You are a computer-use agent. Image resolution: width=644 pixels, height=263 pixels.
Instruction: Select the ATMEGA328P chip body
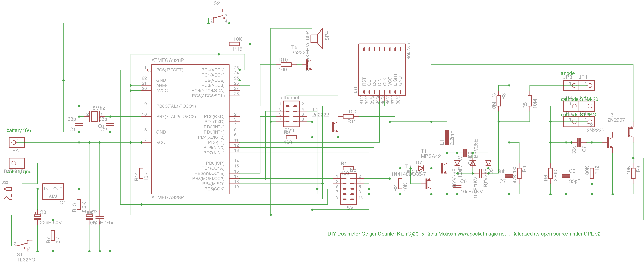(190, 129)
